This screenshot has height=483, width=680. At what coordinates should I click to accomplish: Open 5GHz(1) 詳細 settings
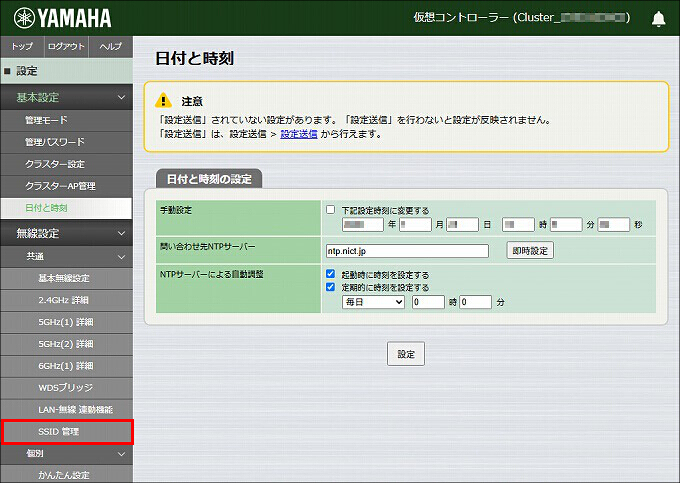pos(66,322)
